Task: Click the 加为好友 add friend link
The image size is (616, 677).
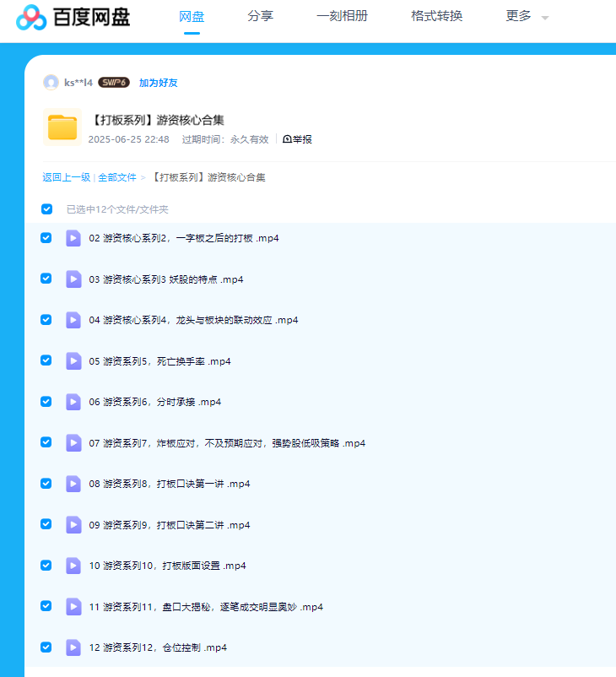Action: click(x=158, y=83)
